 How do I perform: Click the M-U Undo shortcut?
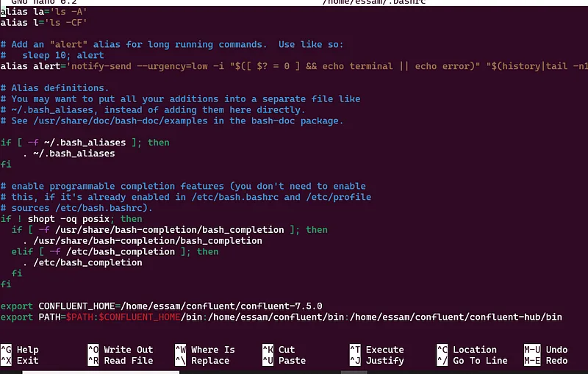click(x=545, y=350)
